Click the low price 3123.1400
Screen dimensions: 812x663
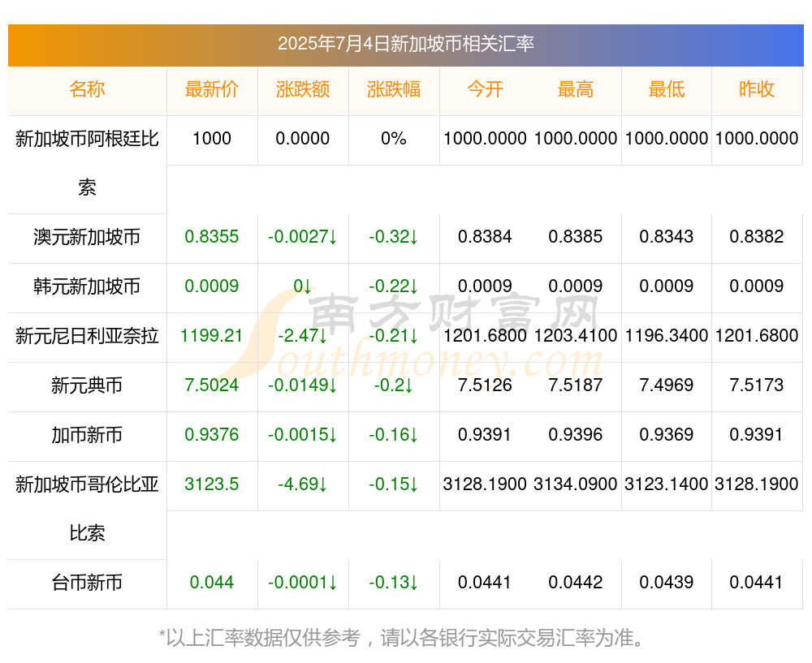tap(667, 484)
